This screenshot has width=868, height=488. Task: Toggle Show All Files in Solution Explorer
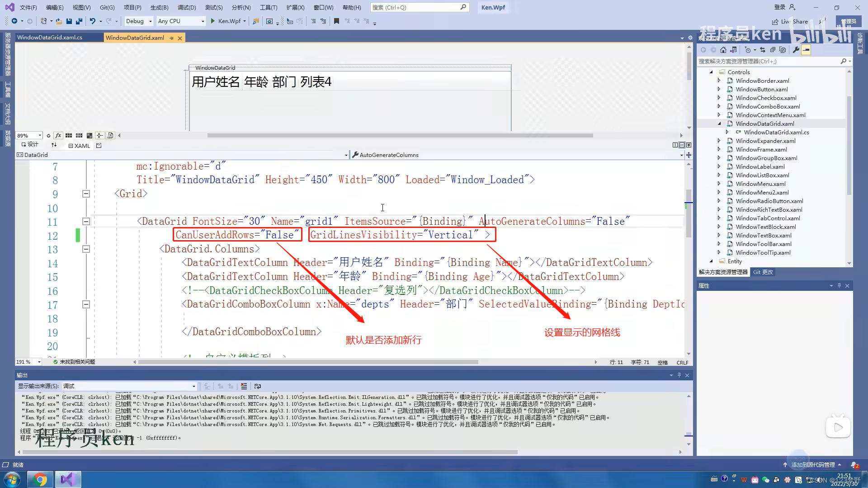click(x=783, y=50)
